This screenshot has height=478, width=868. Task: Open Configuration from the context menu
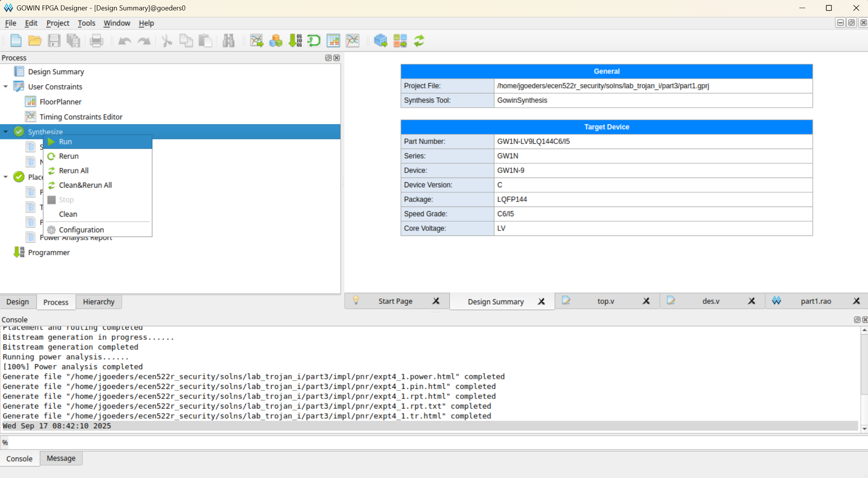coord(98,230)
